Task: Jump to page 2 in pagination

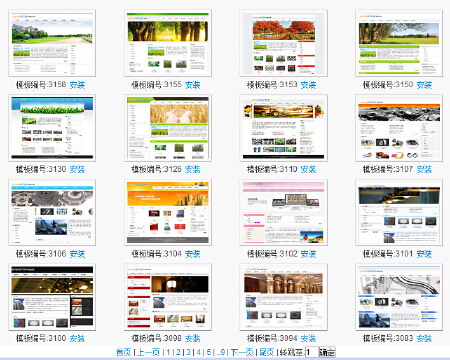Action: [178, 352]
